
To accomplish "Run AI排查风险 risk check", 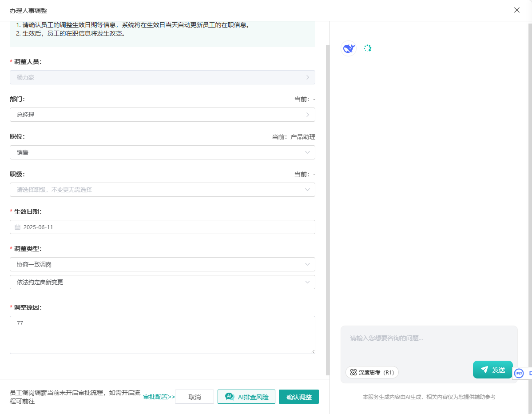I will click(246, 397).
